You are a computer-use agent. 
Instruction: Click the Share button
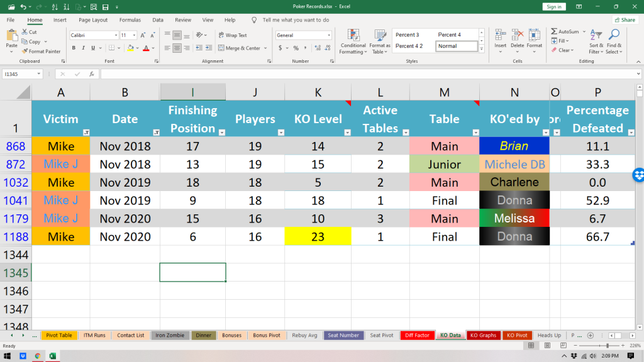625,20
